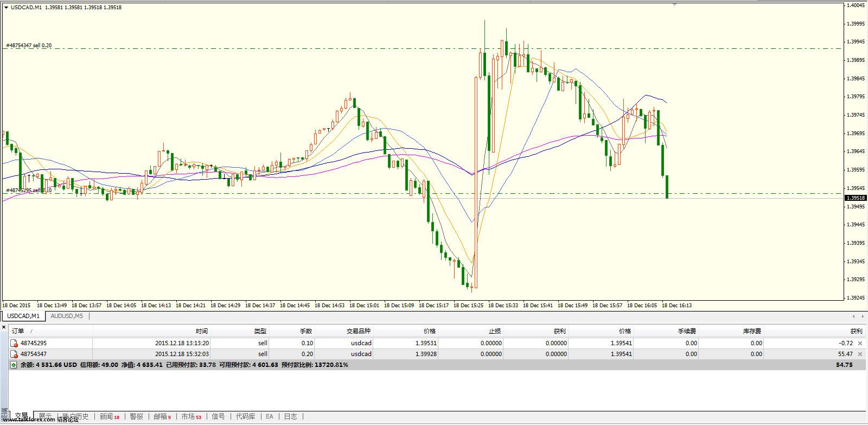This screenshot has width=868, height=425.
Task: Open the 市场 market tab
Action: pyautogui.click(x=191, y=416)
